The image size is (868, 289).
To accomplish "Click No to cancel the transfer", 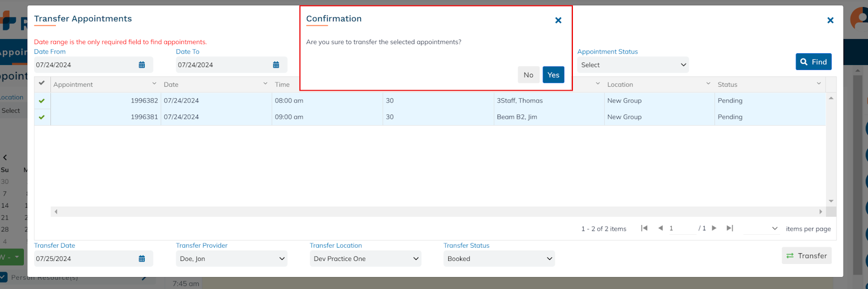I will pyautogui.click(x=528, y=75).
